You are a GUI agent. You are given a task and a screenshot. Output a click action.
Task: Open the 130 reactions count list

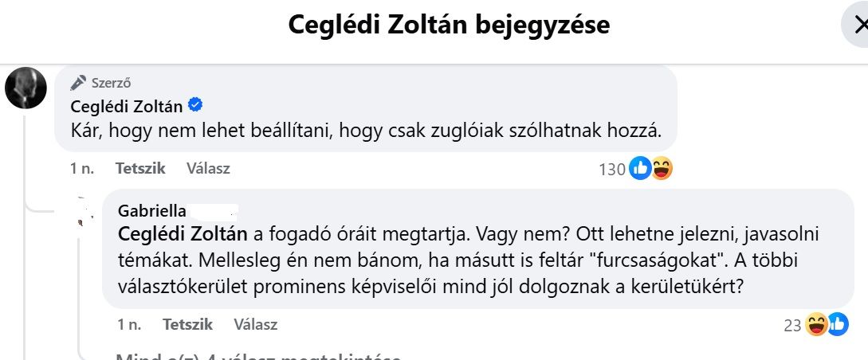[x=611, y=170]
